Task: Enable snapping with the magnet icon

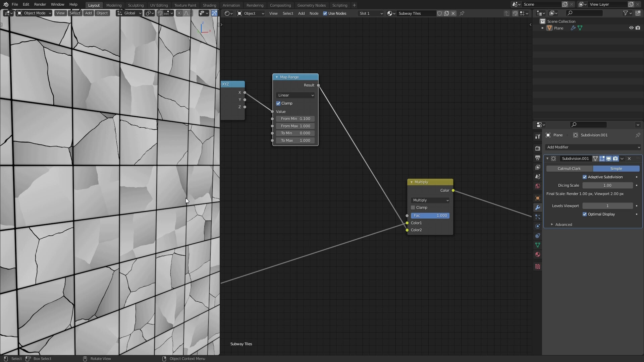Action: point(160,13)
